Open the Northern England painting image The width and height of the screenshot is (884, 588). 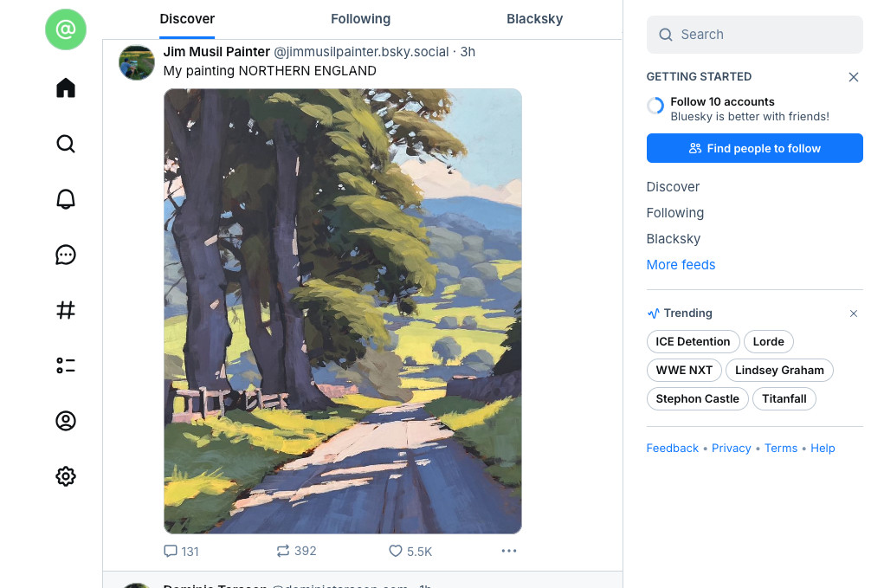[343, 311]
